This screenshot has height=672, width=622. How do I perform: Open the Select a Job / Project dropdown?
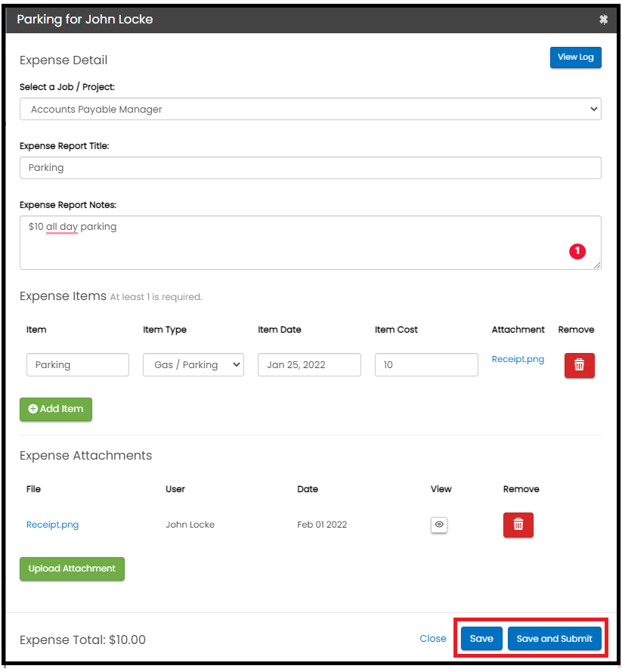[x=310, y=110]
